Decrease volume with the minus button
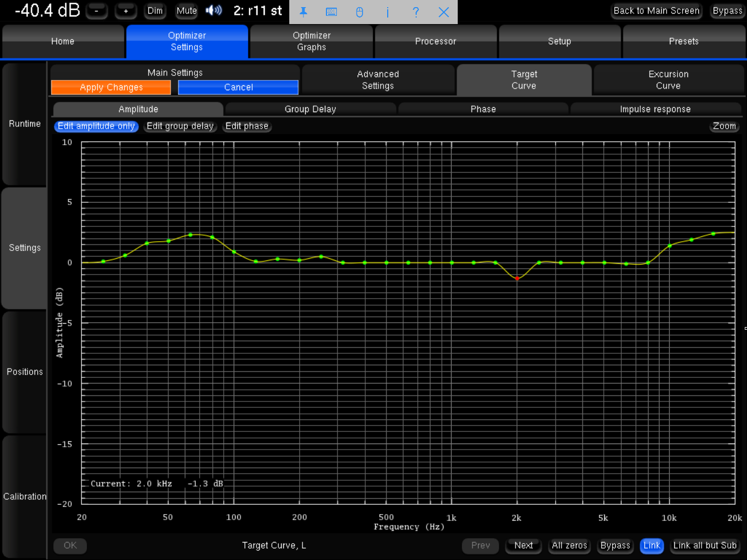747x560 pixels. (x=97, y=11)
